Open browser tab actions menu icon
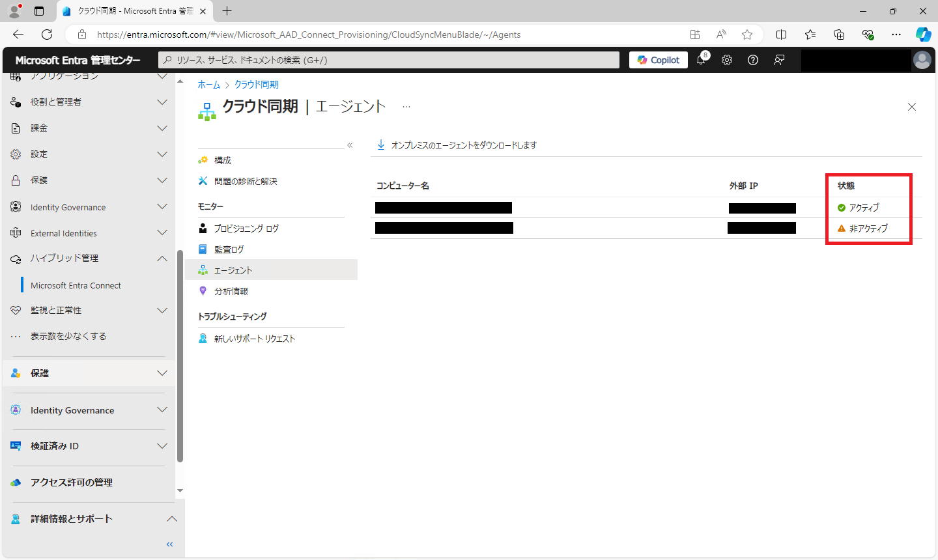 click(39, 11)
